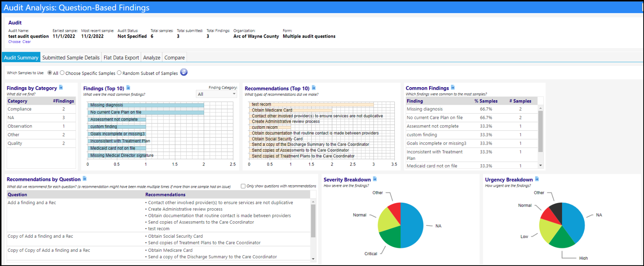The width and height of the screenshot is (644, 266).
Task: Click the Missing Medical Director signature bar
Action: 117,155
